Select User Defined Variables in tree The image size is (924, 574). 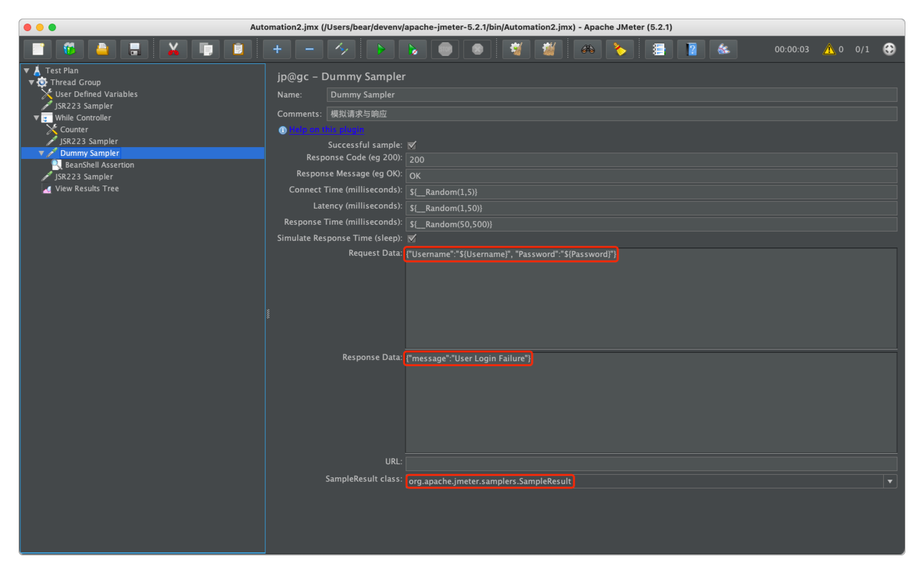click(96, 94)
